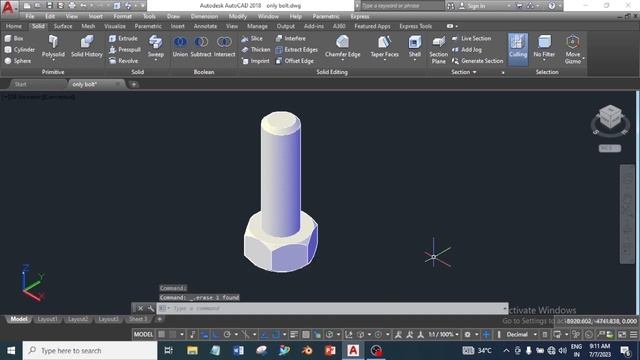Activate the Sweep tool
This screenshot has height=360, width=640.
click(156, 46)
